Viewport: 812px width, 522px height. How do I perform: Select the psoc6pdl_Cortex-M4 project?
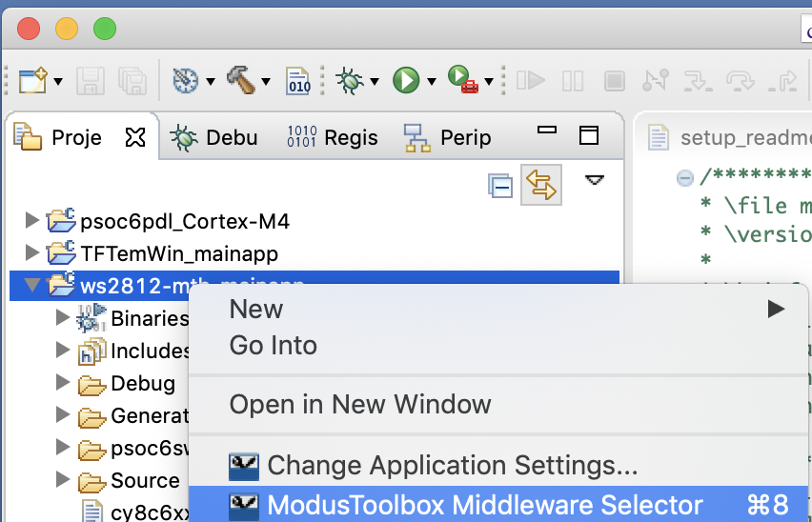(184, 221)
